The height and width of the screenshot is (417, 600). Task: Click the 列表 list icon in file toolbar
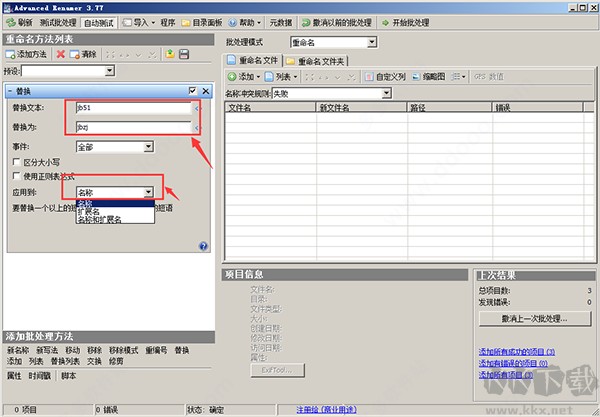(x=269, y=77)
